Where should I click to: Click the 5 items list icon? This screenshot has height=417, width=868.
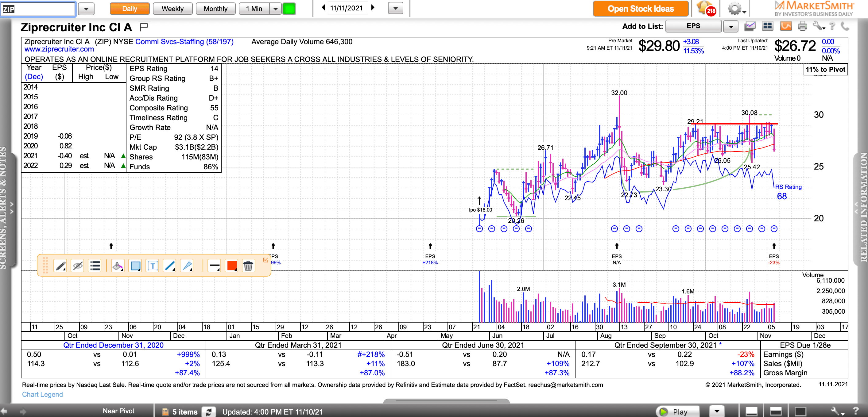165,411
